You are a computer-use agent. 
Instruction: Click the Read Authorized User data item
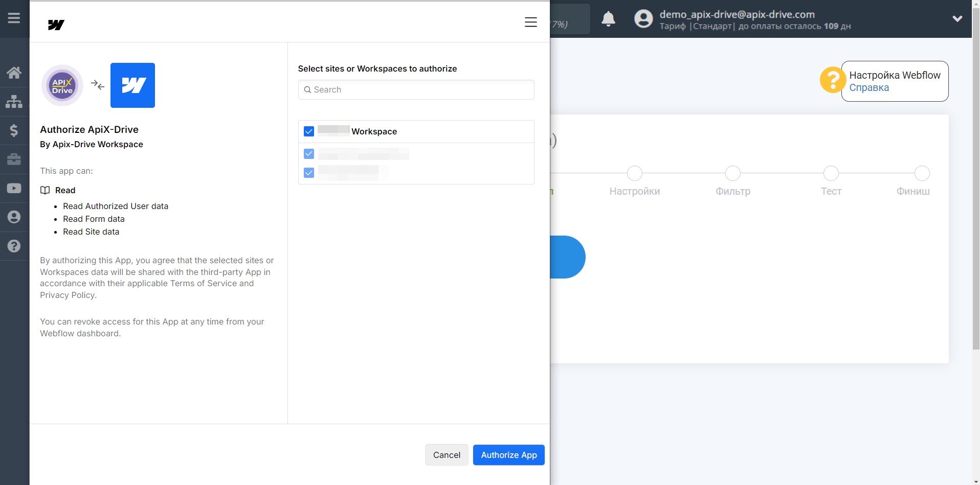tap(116, 206)
